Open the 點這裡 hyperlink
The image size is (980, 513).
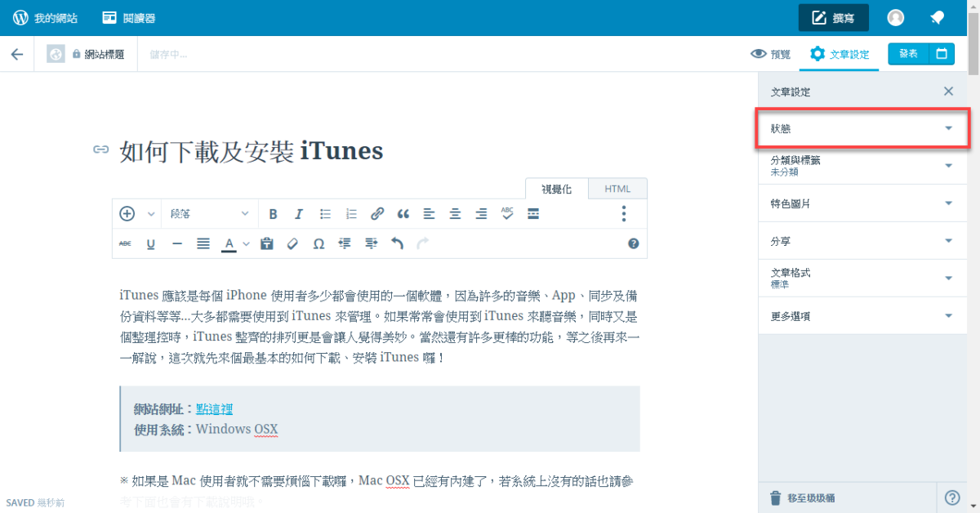214,409
